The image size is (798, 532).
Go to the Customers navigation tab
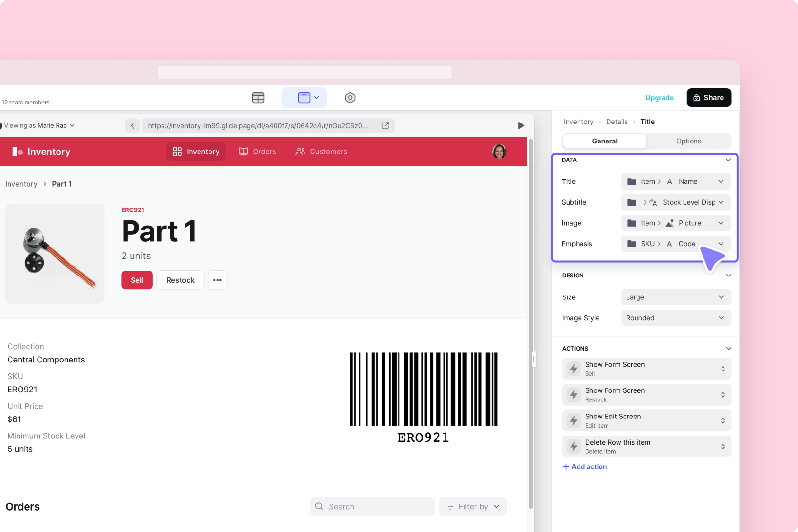click(322, 152)
